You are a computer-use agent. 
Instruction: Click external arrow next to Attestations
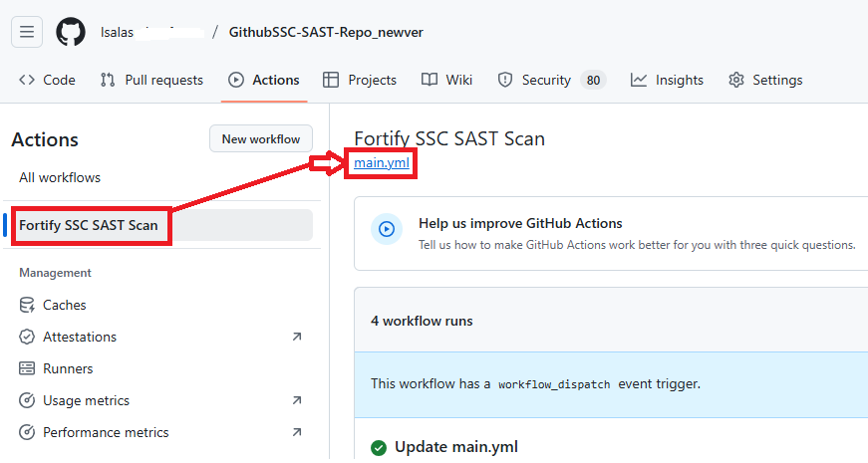pyautogui.click(x=297, y=337)
